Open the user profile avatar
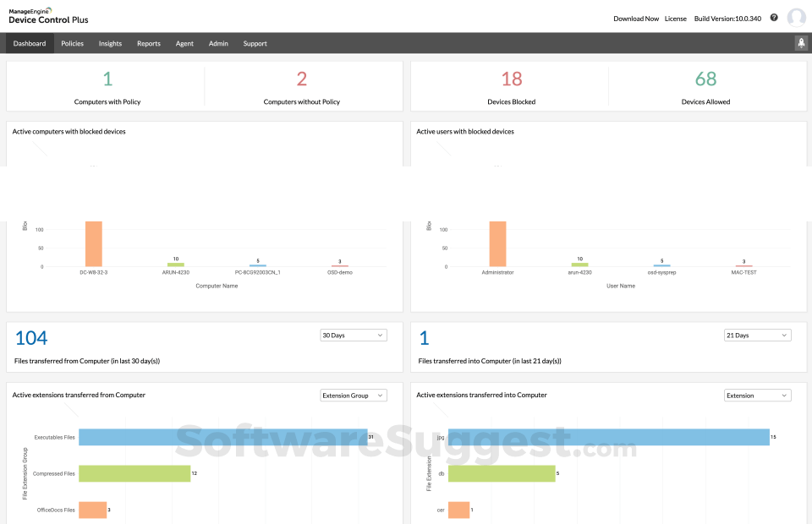Viewport: 812px width, 524px height. [796, 17]
